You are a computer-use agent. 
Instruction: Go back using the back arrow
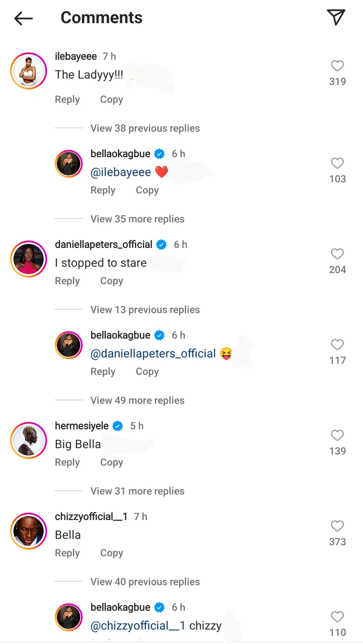point(24,19)
